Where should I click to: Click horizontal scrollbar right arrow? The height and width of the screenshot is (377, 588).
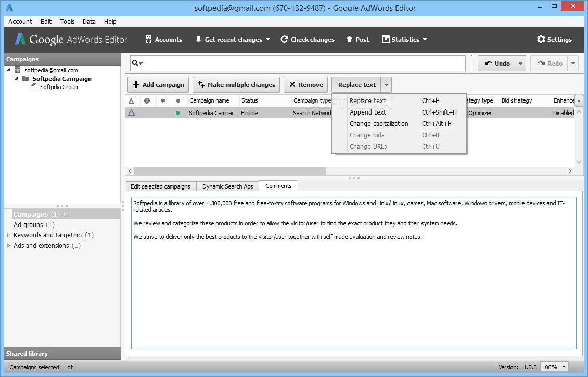pos(570,171)
